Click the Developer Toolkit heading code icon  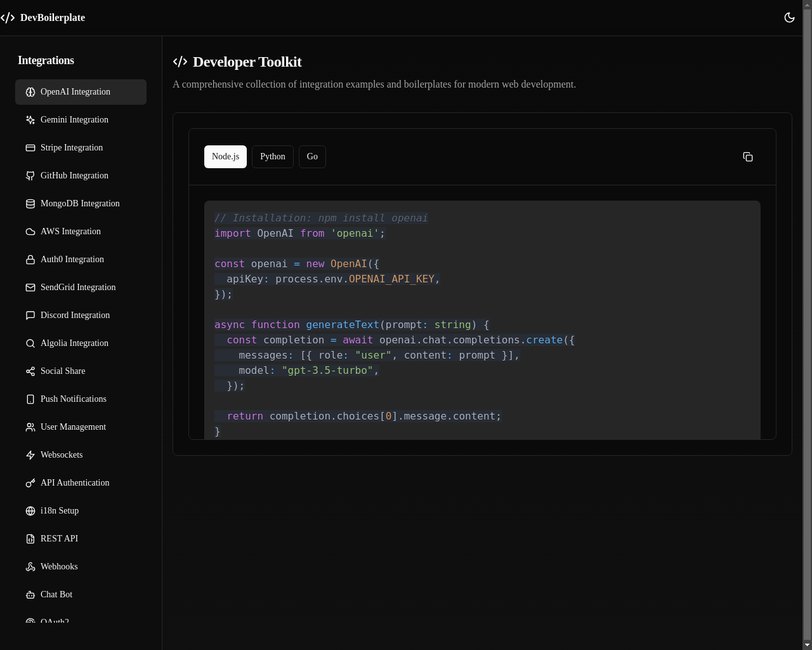pos(180,62)
